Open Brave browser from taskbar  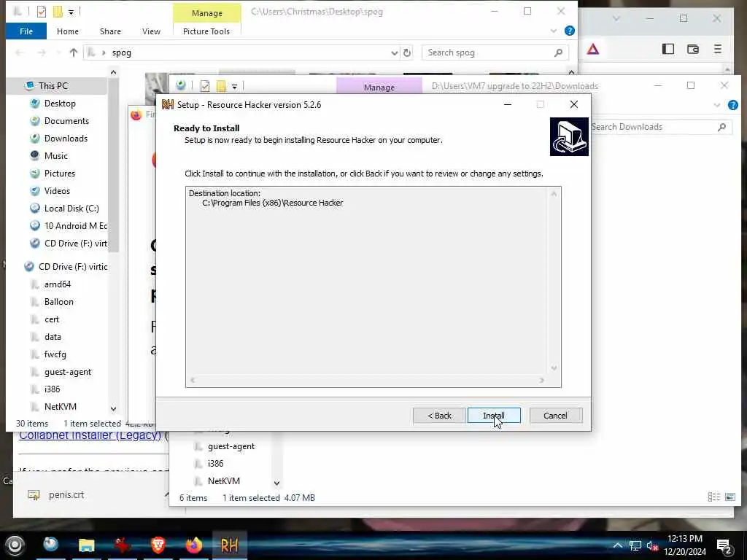(x=158, y=545)
